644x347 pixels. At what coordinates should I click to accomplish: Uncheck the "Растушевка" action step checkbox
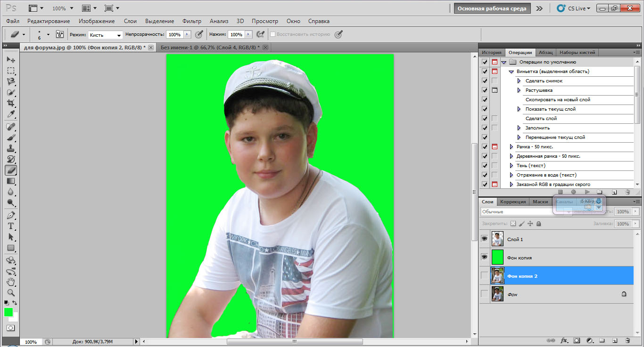pyautogui.click(x=485, y=90)
